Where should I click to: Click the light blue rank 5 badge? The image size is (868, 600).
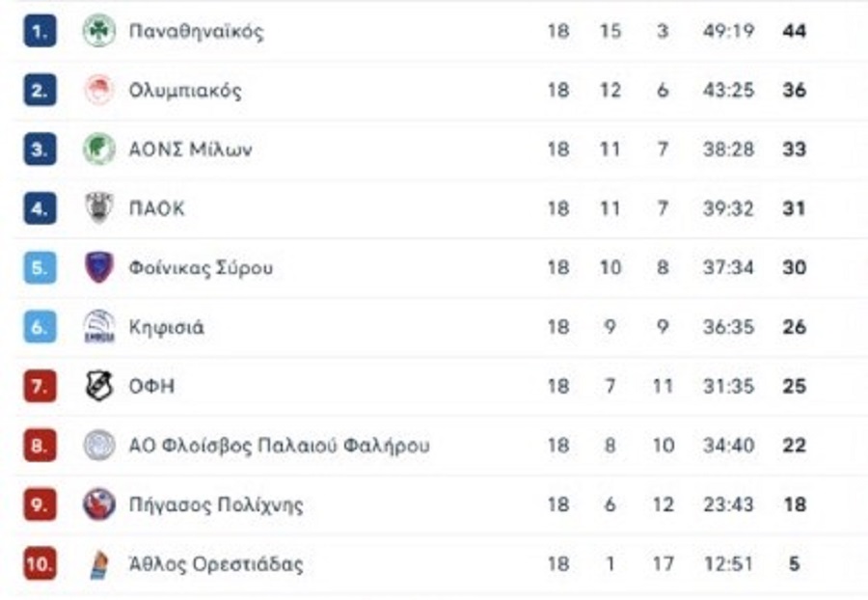(x=40, y=267)
